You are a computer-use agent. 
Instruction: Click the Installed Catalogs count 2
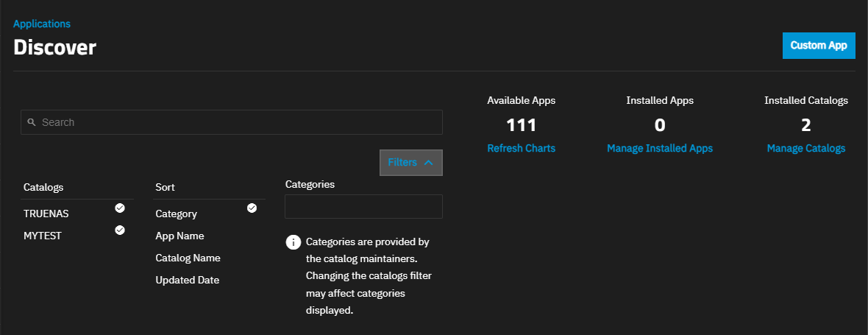(805, 125)
